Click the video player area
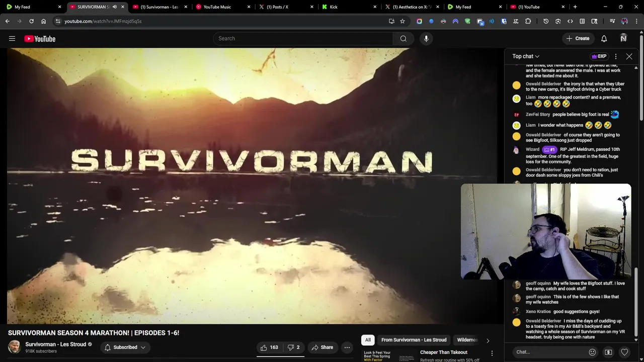Screen dimensions: 644x362 coord(252,186)
